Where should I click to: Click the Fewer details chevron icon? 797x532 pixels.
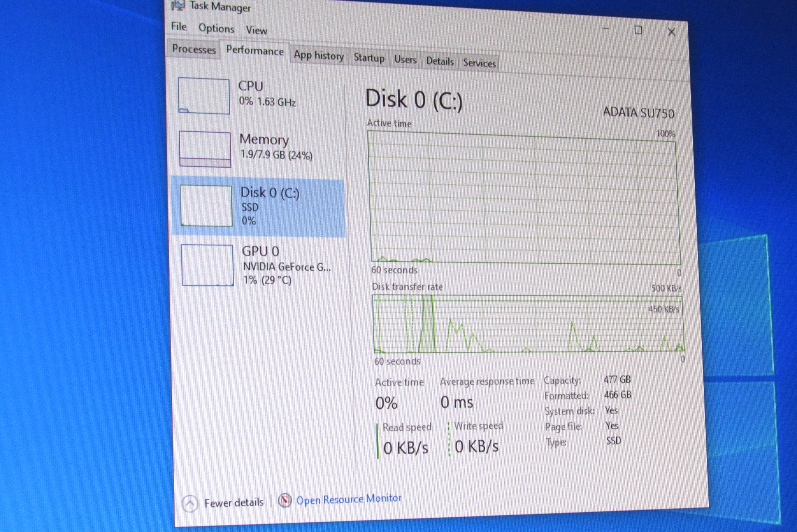click(x=190, y=504)
